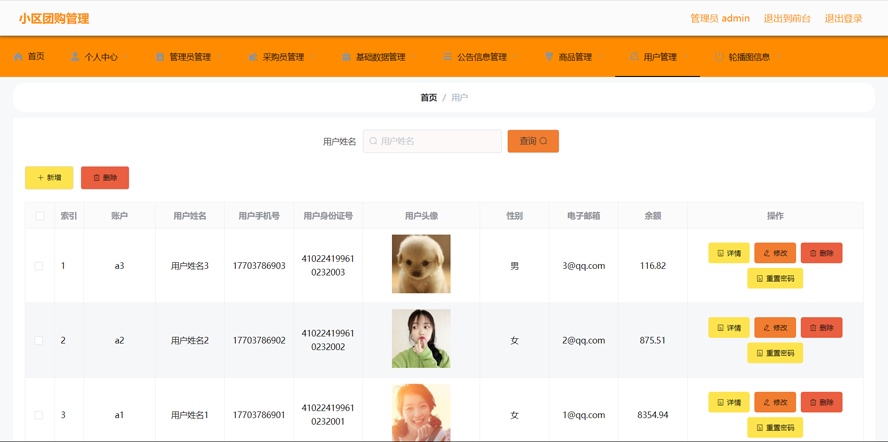Viewport: 888px width, 442px height.
Task: Click 退出到前台 to go to the front site
Action: coord(787,18)
